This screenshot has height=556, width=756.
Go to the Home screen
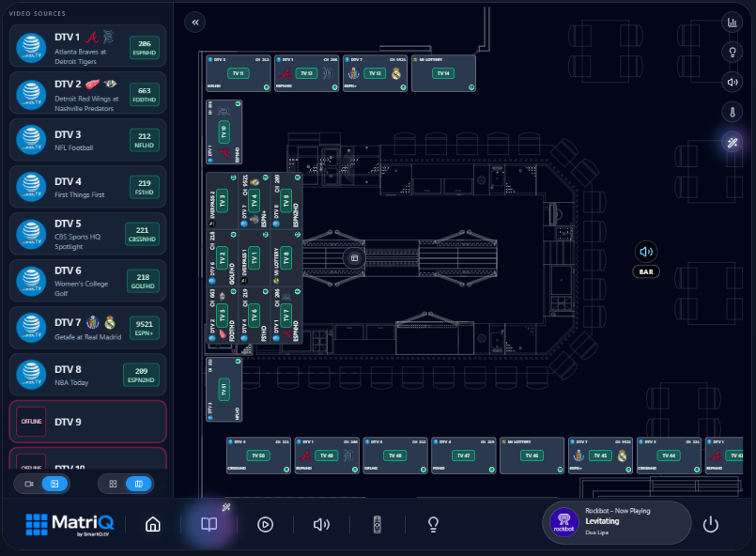click(x=153, y=524)
